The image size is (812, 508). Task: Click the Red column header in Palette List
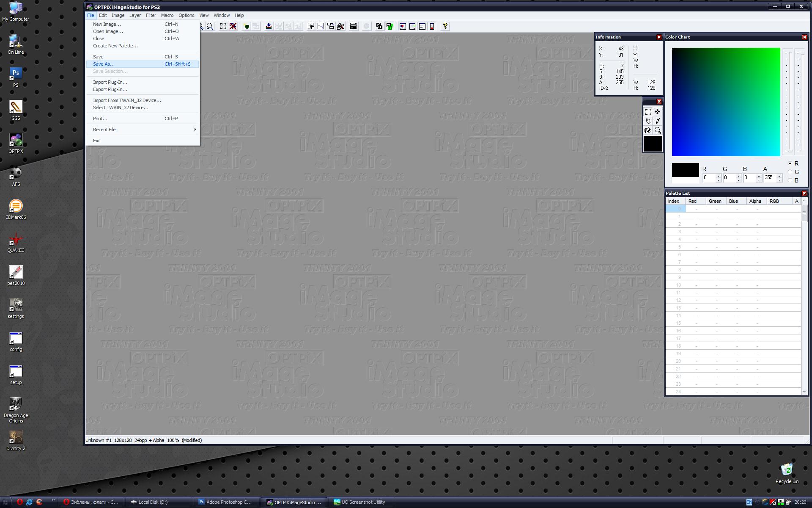pos(696,201)
